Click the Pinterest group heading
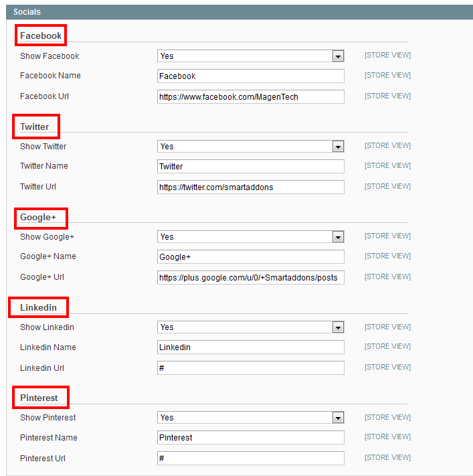Viewport: 473px width, 476px height. (x=39, y=398)
